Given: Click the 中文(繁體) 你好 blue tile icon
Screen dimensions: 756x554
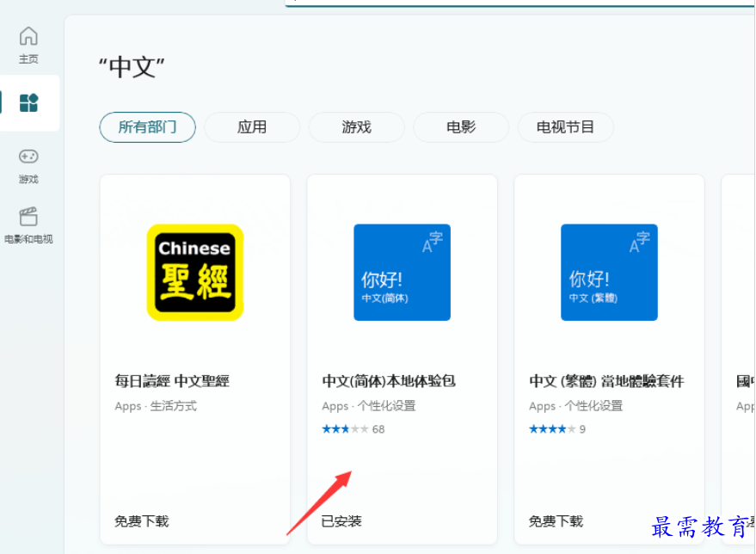Looking at the screenshot, I should [x=609, y=272].
